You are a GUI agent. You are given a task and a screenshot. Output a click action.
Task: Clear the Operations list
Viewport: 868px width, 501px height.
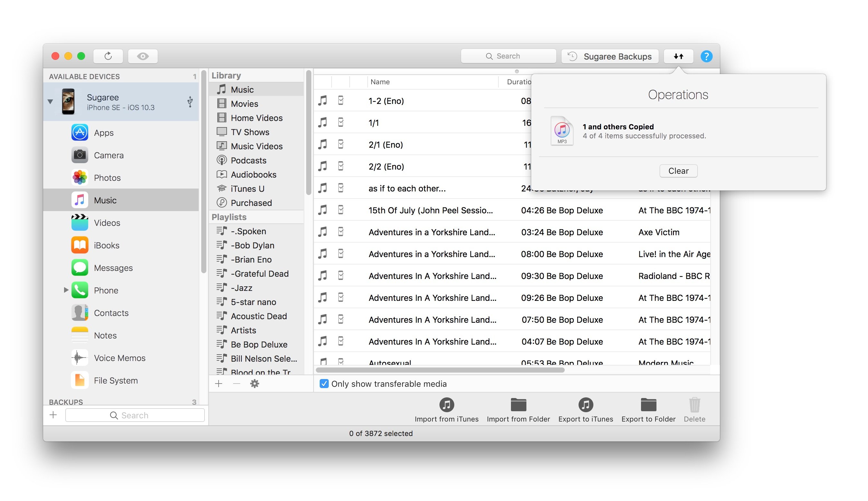click(678, 171)
